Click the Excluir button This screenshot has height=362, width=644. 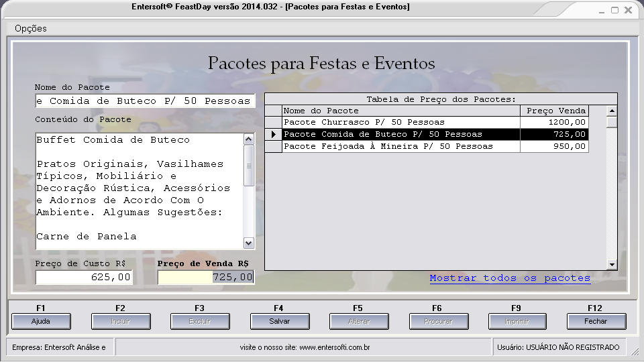[x=200, y=321]
